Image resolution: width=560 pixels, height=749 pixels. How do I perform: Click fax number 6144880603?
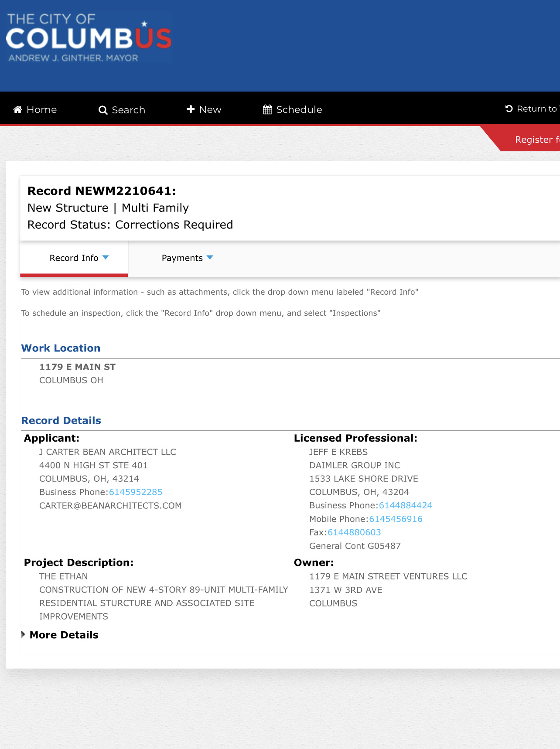[x=354, y=532]
